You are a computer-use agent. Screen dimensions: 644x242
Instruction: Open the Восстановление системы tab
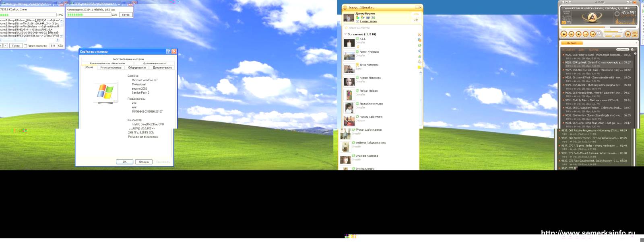pos(128,59)
